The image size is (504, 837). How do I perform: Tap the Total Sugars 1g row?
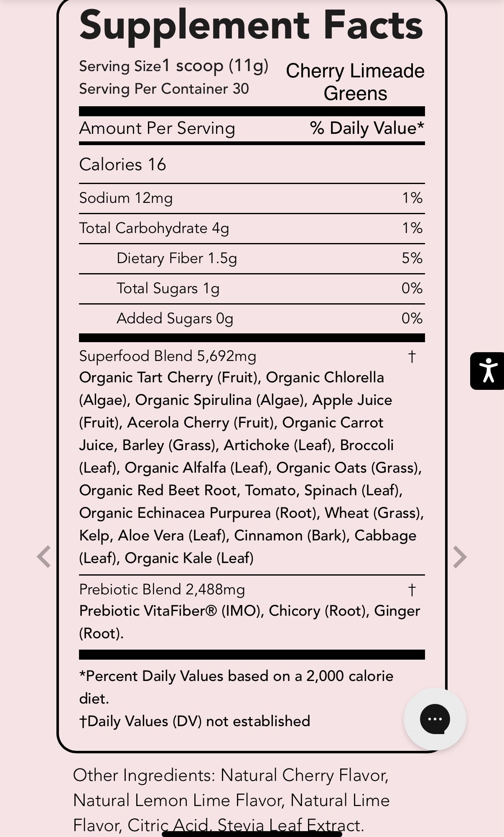[x=252, y=288]
